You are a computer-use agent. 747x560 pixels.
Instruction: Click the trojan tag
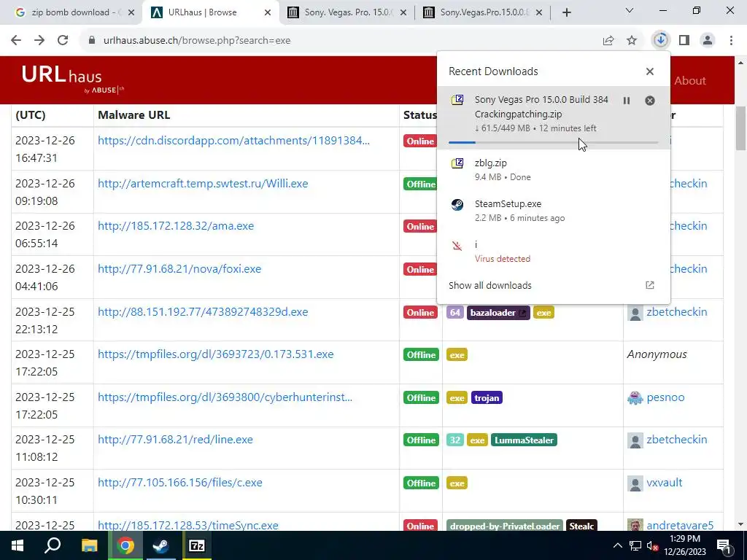487,397
